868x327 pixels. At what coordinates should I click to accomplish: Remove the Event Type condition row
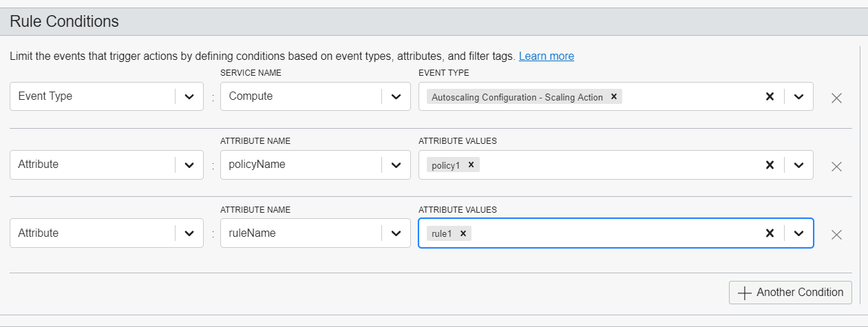click(x=836, y=97)
